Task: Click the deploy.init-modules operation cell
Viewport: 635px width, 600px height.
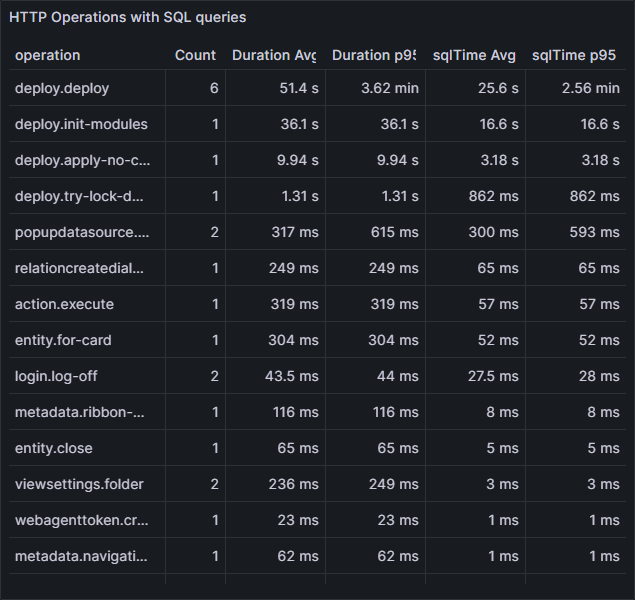Action: click(x=81, y=124)
